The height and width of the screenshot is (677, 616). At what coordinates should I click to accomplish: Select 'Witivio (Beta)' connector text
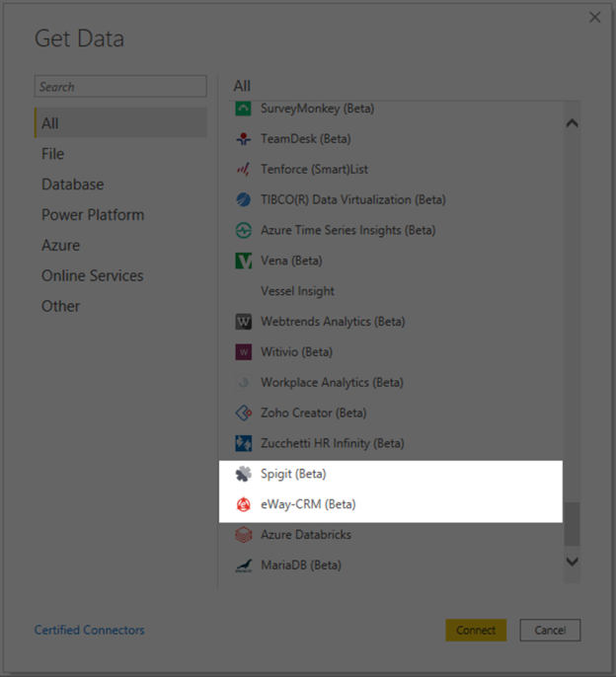[297, 352]
